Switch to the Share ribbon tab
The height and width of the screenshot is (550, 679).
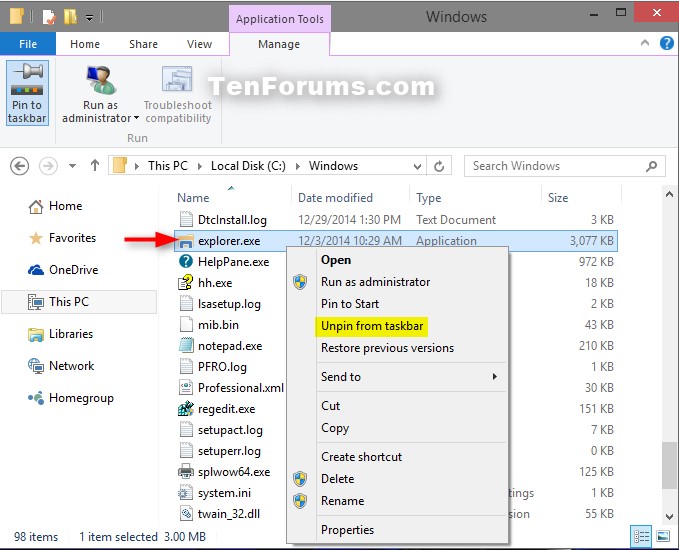pos(143,44)
